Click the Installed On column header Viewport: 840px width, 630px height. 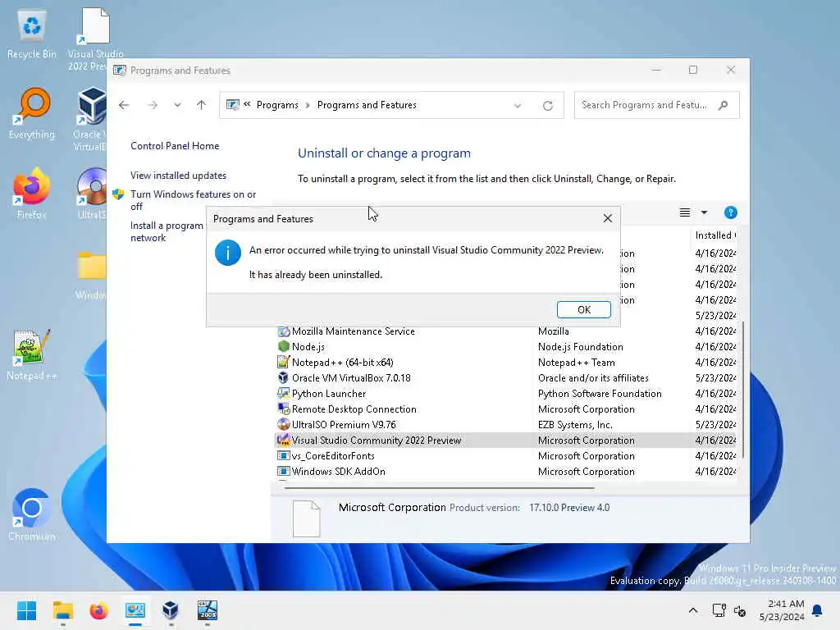(715, 235)
